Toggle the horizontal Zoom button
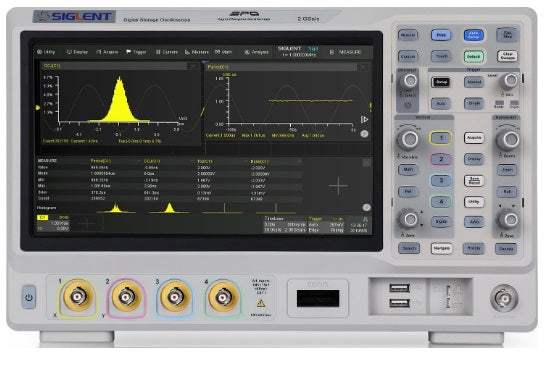Viewport: 547px width, 365px height. [x=507, y=170]
